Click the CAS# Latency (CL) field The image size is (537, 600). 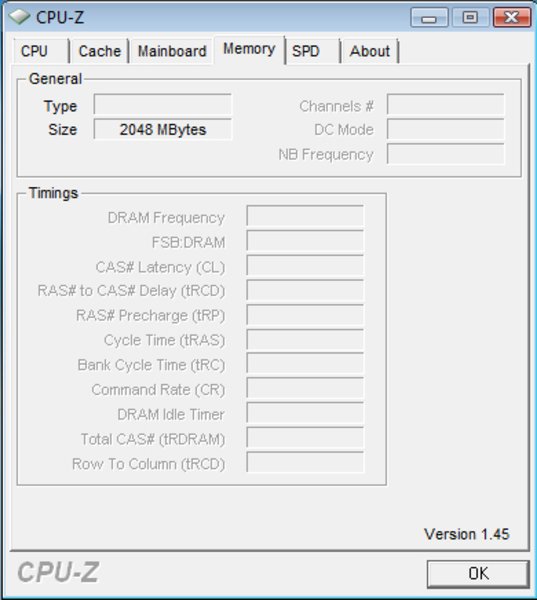[305, 266]
